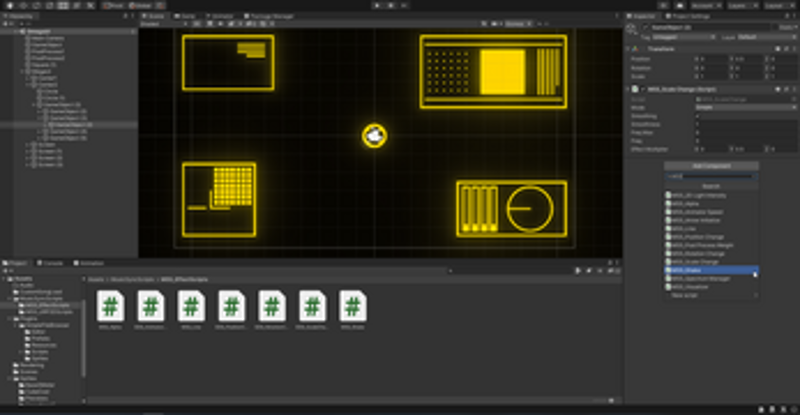Click the component search input field

(x=711, y=177)
